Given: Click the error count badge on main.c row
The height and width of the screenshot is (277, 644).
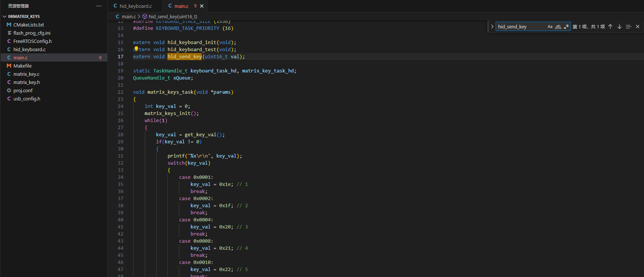Looking at the screenshot, I should (100, 57).
